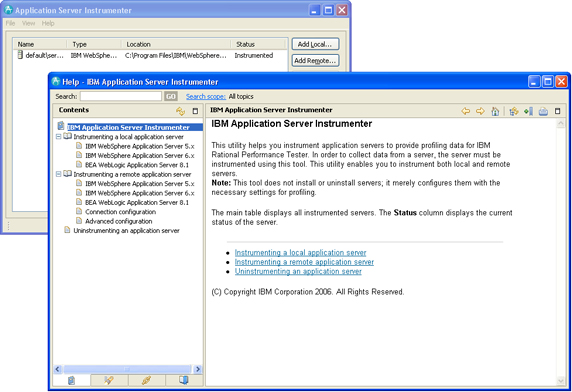Go forward using the yellow right arrow
Image resolution: width=572 pixels, height=392 pixels.
pyautogui.click(x=480, y=111)
